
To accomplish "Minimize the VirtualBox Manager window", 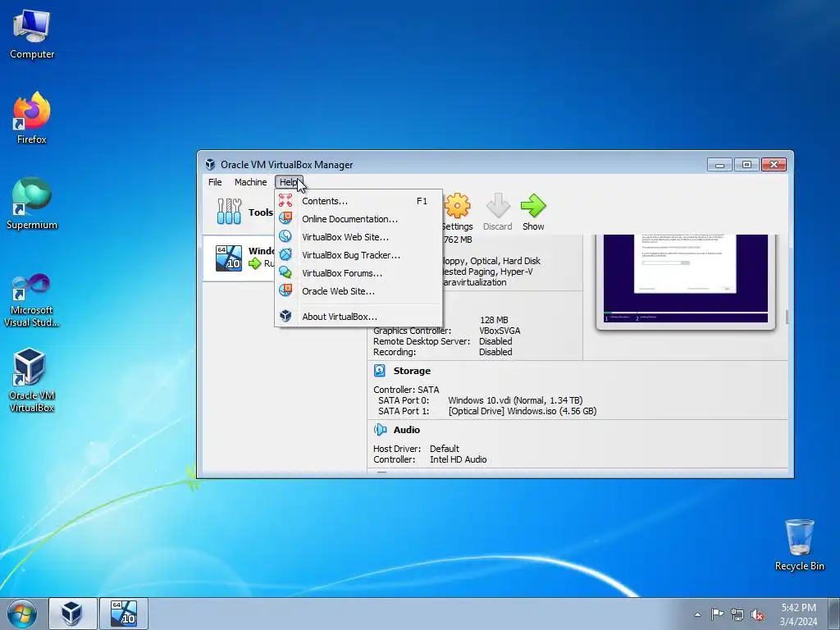I will coord(719,164).
